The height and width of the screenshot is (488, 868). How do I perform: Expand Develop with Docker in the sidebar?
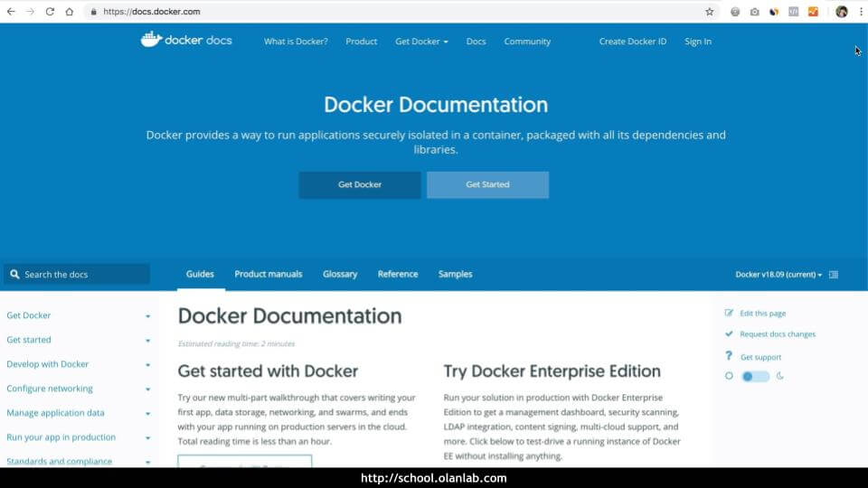[147, 364]
